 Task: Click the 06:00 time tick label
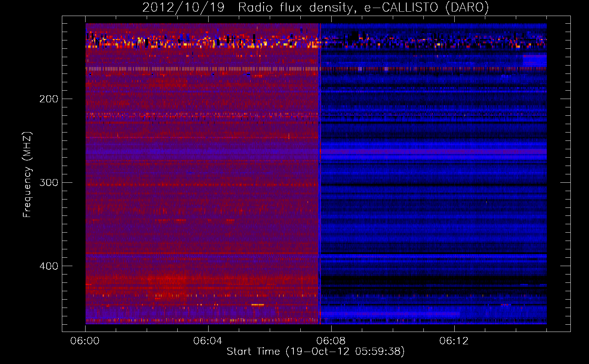click(x=85, y=341)
